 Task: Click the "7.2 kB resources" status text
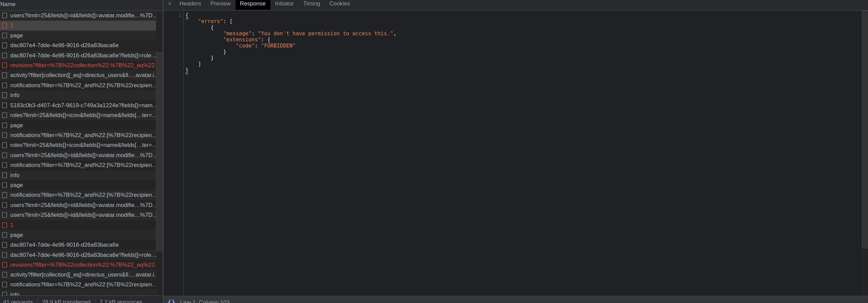pos(121,301)
